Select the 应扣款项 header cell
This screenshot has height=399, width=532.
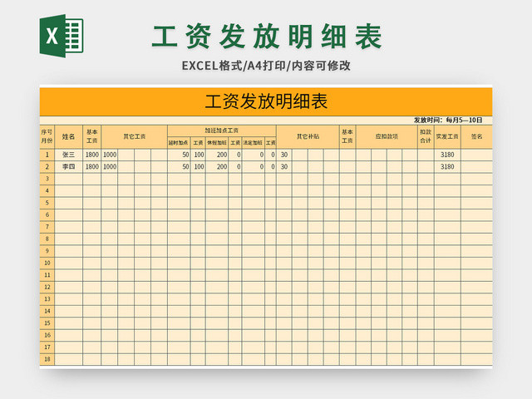pos(387,136)
